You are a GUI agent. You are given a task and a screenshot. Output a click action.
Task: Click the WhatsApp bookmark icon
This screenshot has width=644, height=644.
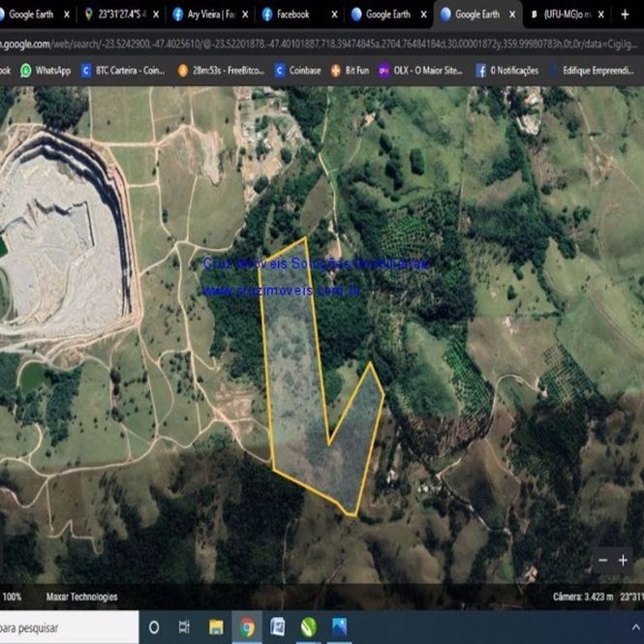[26, 71]
